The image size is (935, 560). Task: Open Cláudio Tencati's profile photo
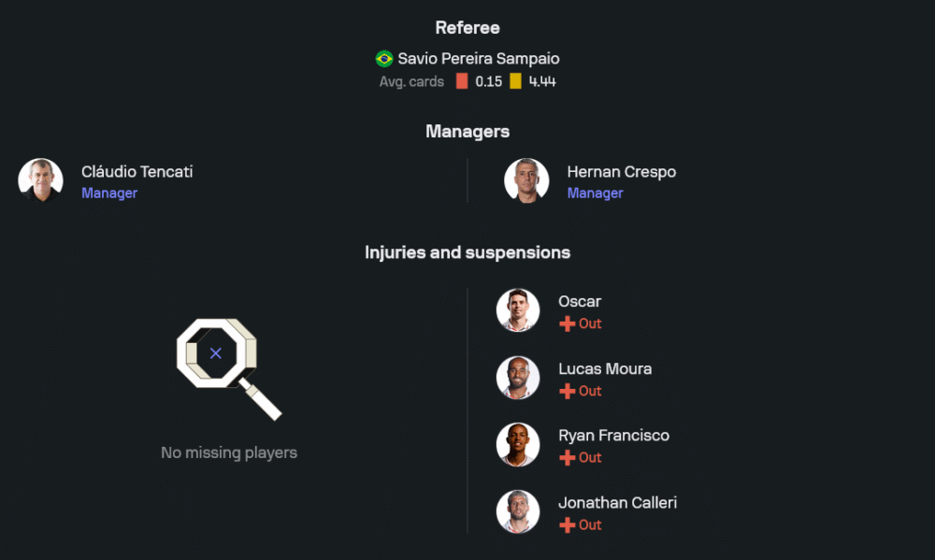point(40,180)
